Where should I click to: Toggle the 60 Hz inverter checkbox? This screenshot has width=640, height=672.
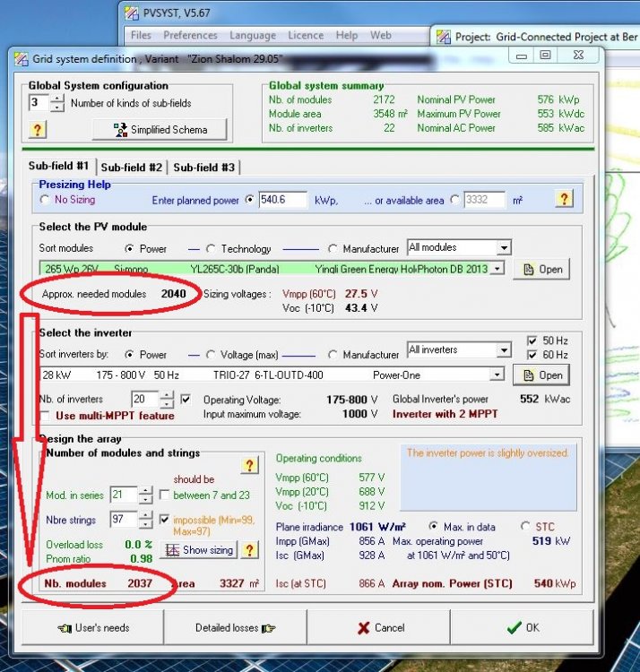(532, 356)
